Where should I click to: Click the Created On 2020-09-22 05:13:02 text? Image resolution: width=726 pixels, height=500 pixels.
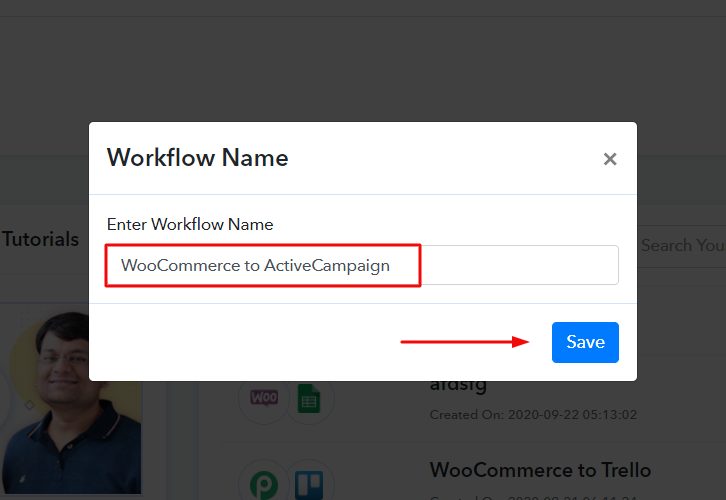(533, 414)
